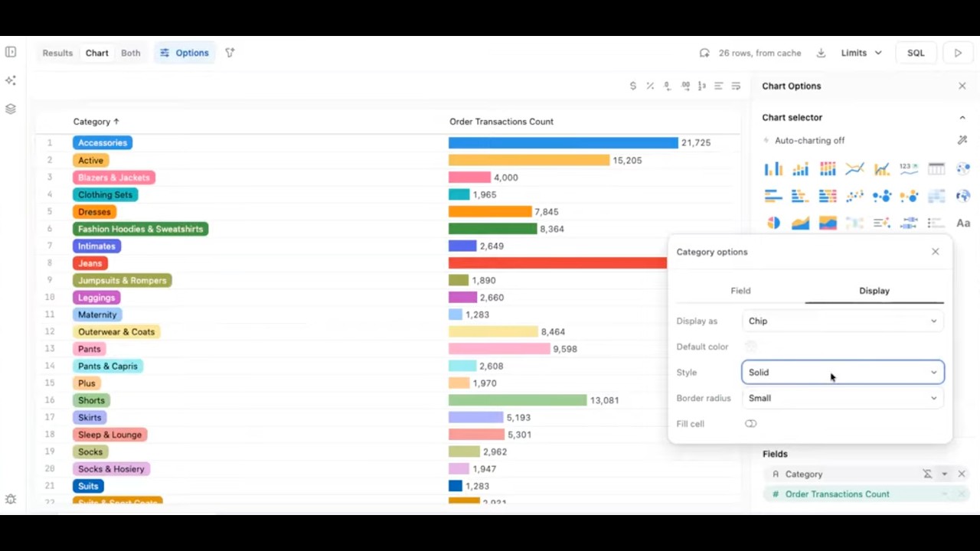This screenshot has width=980, height=551.
Task: Remove the Category field
Action: (x=962, y=474)
